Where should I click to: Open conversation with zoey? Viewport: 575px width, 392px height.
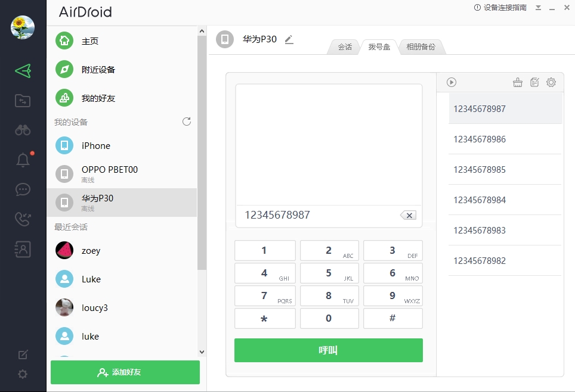(122, 251)
